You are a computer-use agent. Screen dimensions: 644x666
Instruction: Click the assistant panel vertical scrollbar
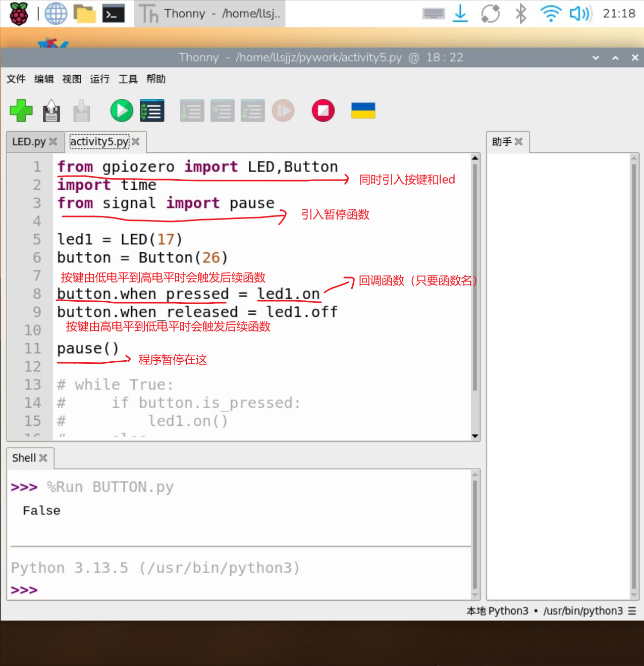[x=634, y=376]
